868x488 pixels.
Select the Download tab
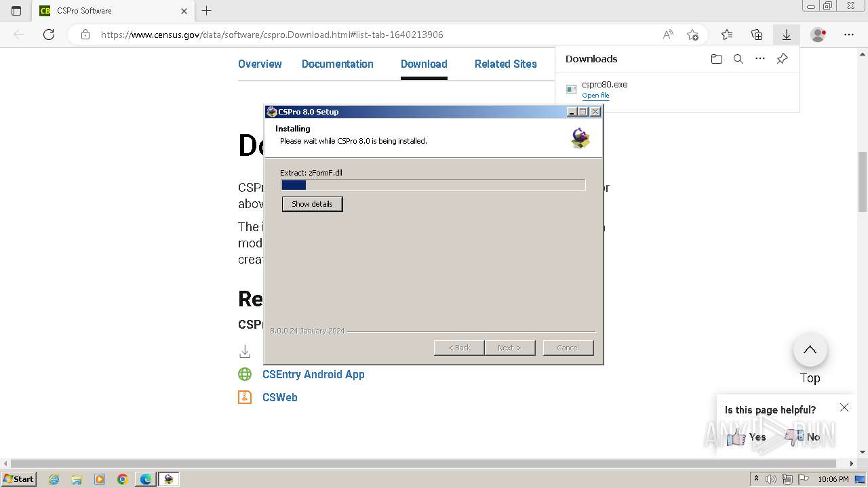pos(424,64)
